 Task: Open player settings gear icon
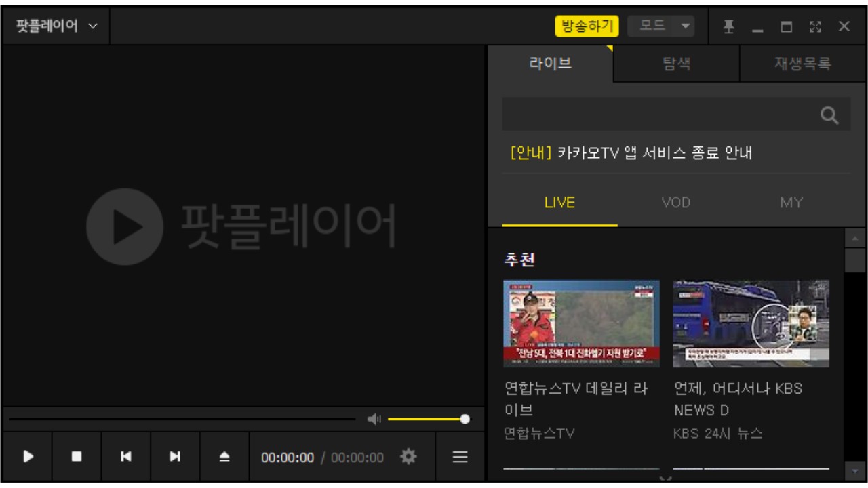pos(408,457)
